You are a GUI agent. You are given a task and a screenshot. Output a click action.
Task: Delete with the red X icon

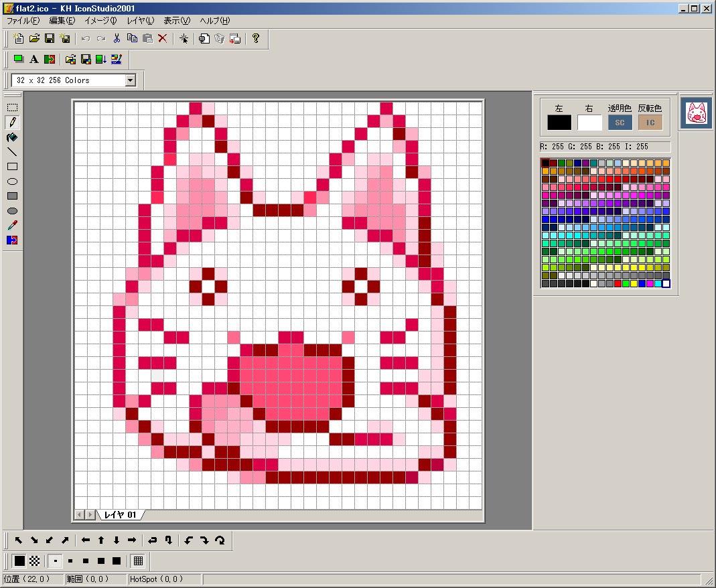coord(163,38)
